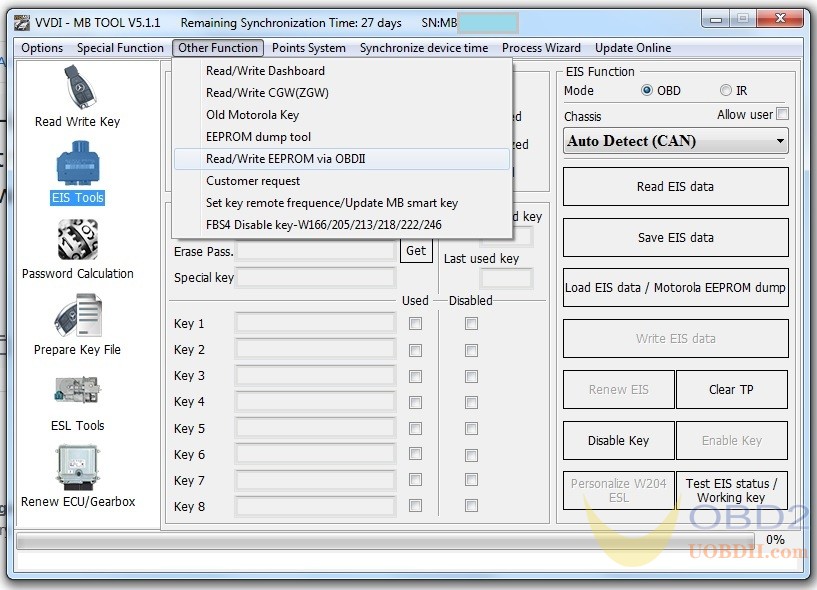Select EEPROM dump tool menu entry
Image resolution: width=817 pixels, height=590 pixels.
pos(258,137)
